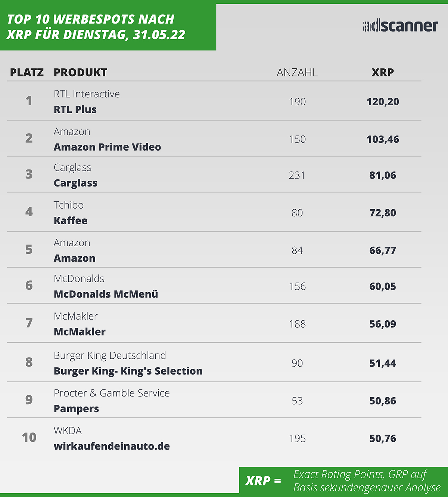The image size is (448, 497).
Task: Click the adscanner logo
Action: 400,26
